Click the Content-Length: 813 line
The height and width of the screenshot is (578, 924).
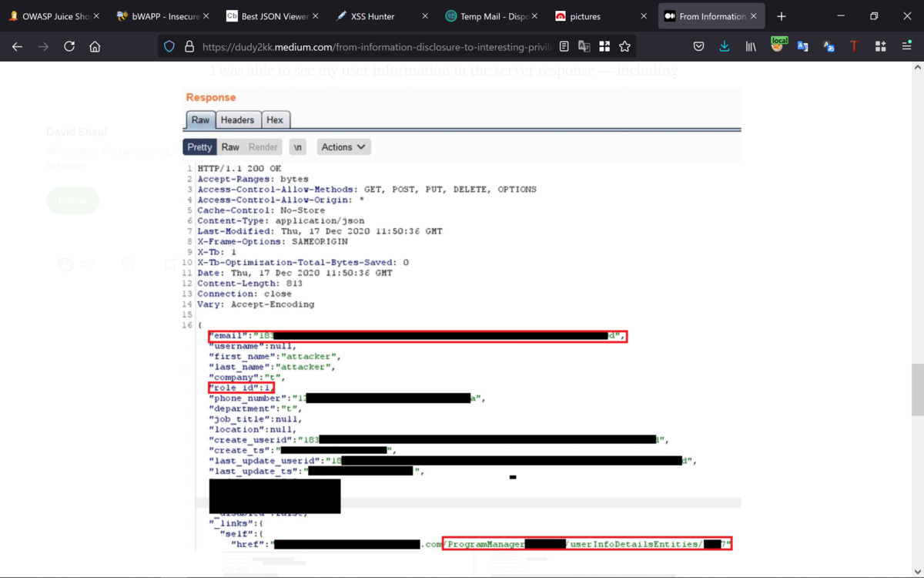pyautogui.click(x=249, y=283)
